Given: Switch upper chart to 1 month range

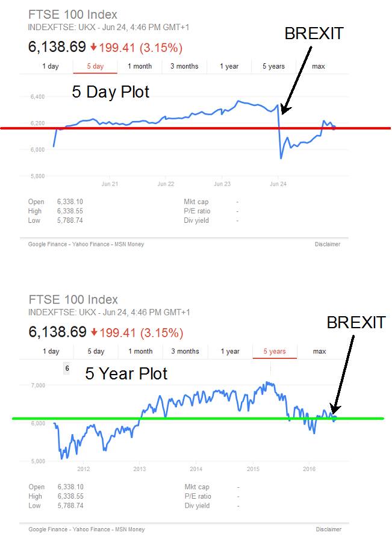Looking at the screenshot, I should click(x=140, y=66).
